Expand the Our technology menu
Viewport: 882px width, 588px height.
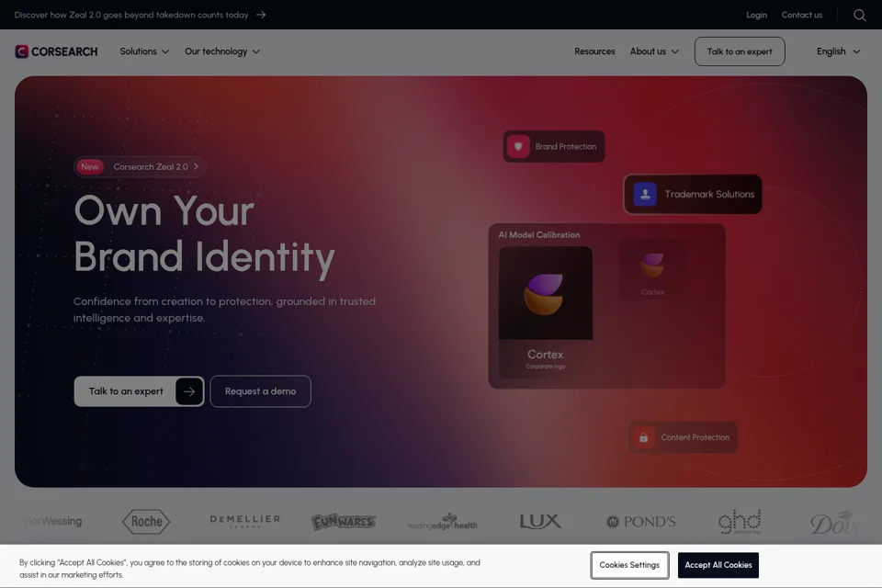tap(222, 51)
